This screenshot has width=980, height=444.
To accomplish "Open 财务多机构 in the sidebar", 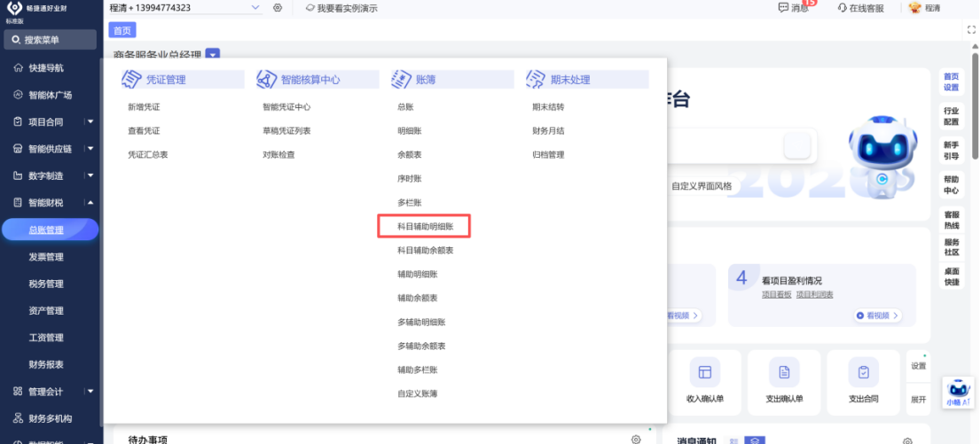I will pyautogui.click(x=50, y=418).
